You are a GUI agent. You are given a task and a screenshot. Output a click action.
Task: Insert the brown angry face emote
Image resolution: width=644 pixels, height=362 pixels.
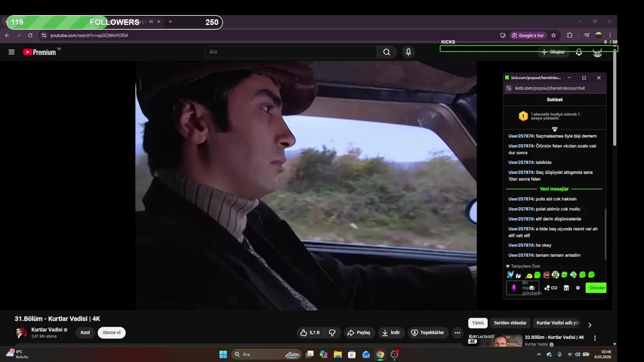coord(546,275)
